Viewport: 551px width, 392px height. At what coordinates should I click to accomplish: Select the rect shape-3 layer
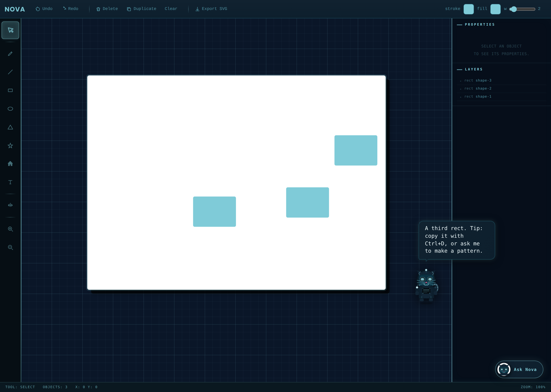pyautogui.click(x=502, y=80)
